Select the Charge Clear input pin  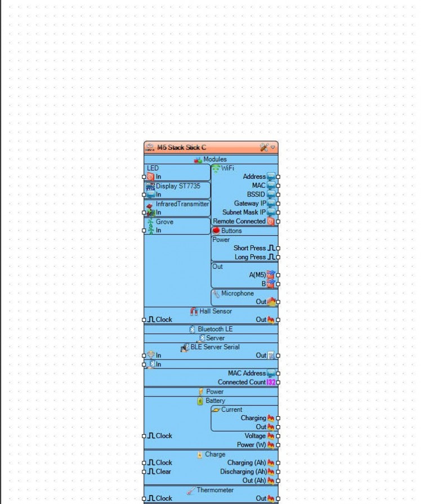tap(144, 472)
